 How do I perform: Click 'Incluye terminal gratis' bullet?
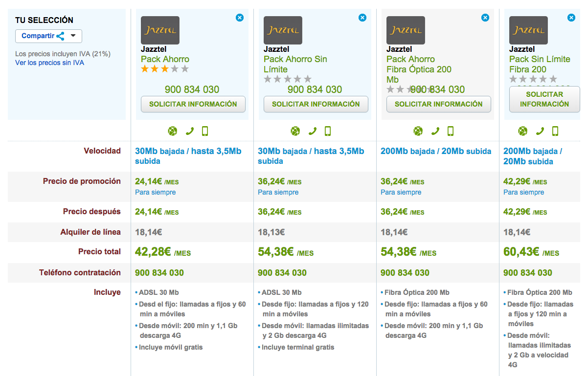(298, 347)
